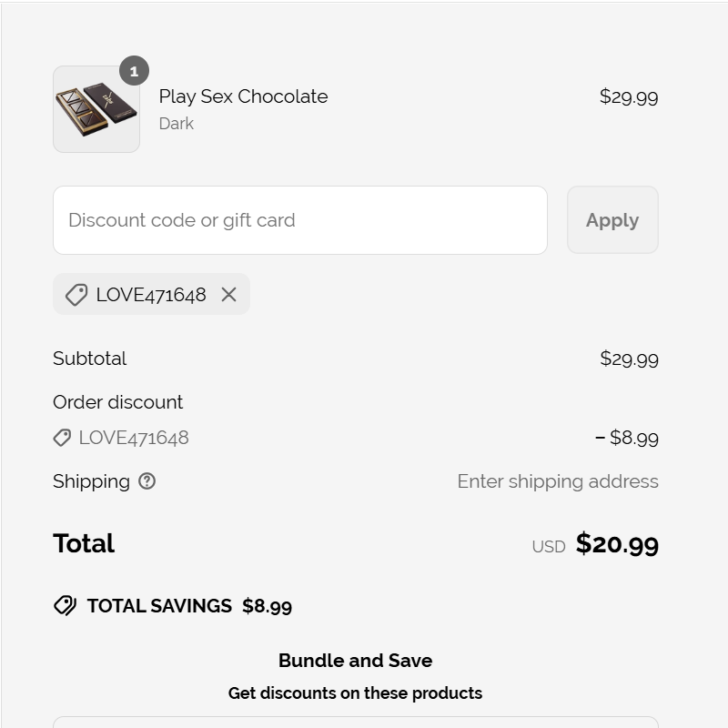
Task: Click the Dark variant label
Action: pyautogui.click(x=177, y=124)
